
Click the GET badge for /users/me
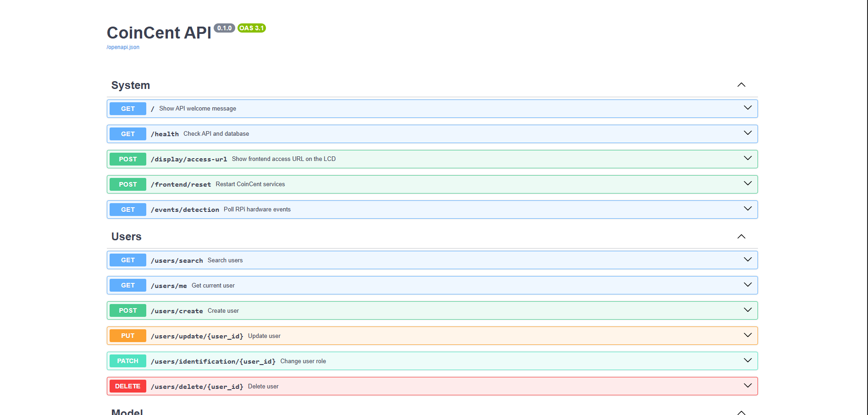coord(128,285)
